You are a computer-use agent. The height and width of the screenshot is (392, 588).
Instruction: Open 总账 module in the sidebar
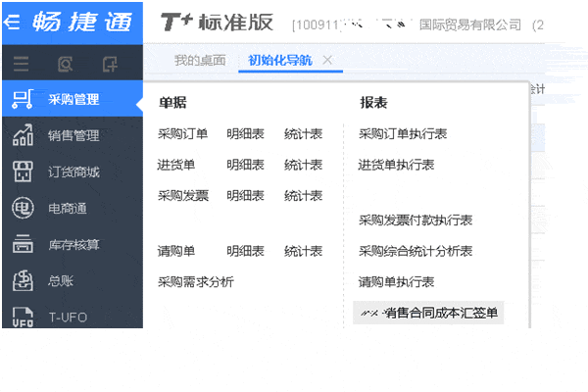pyautogui.click(x=73, y=280)
